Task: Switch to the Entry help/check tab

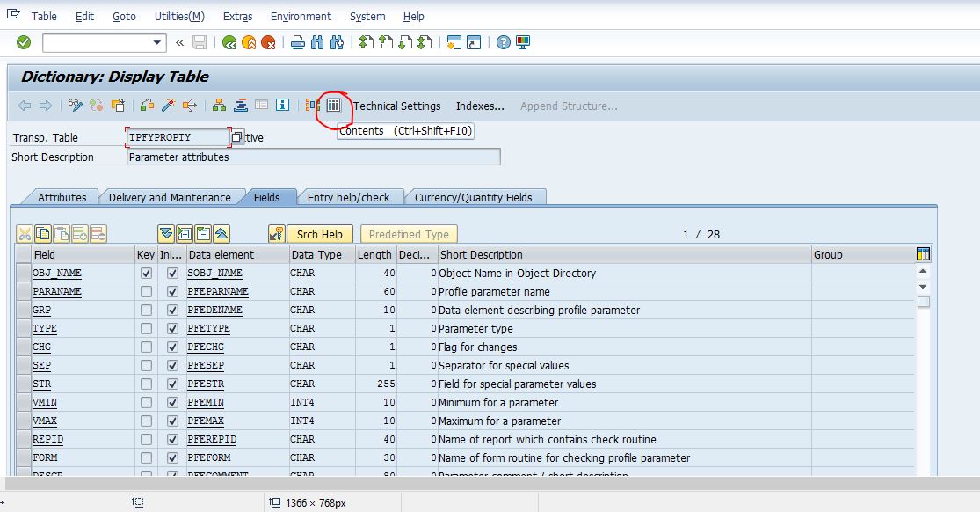Action: (x=351, y=197)
